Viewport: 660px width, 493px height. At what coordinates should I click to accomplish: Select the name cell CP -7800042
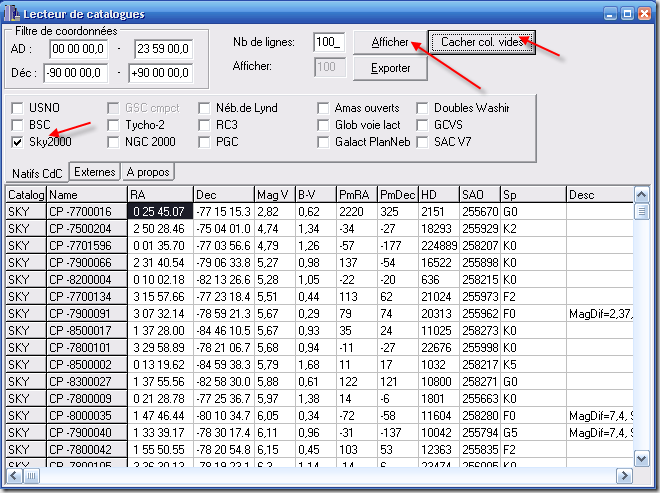coord(87,450)
